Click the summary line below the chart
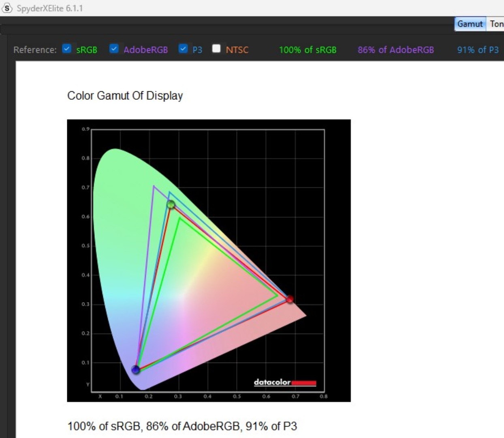The height and width of the screenshot is (438, 504). (182, 426)
